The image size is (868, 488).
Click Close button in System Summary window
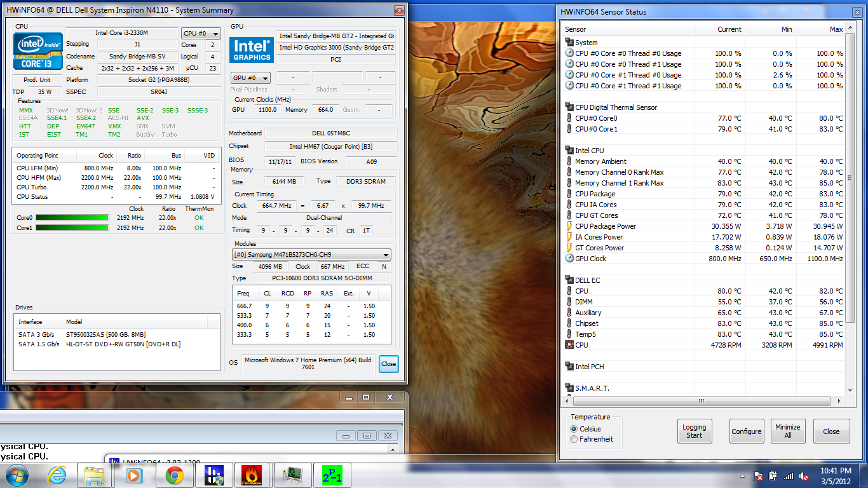coord(389,364)
